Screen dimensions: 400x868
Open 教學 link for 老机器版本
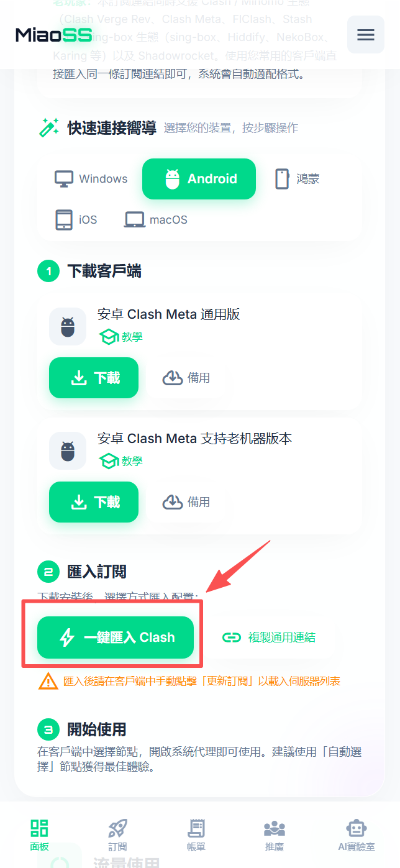click(121, 461)
